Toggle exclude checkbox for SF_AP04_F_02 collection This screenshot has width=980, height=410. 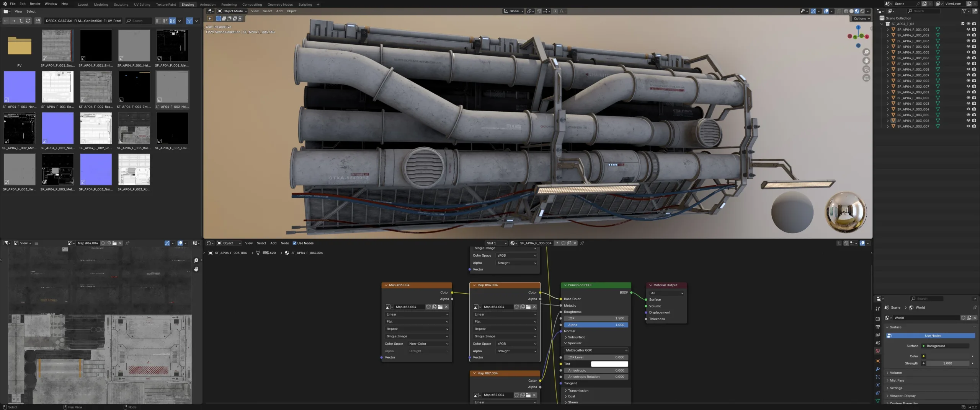(x=963, y=24)
